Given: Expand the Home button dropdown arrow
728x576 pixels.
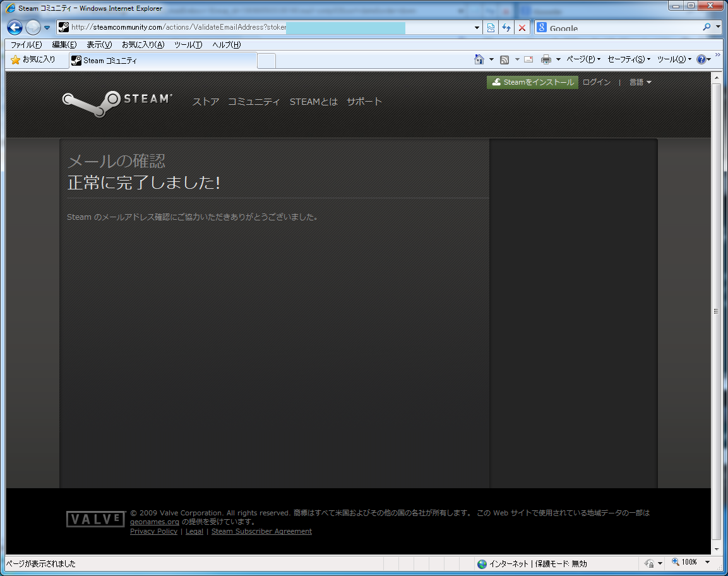Looking at the screenshot, I should [491, 59].
